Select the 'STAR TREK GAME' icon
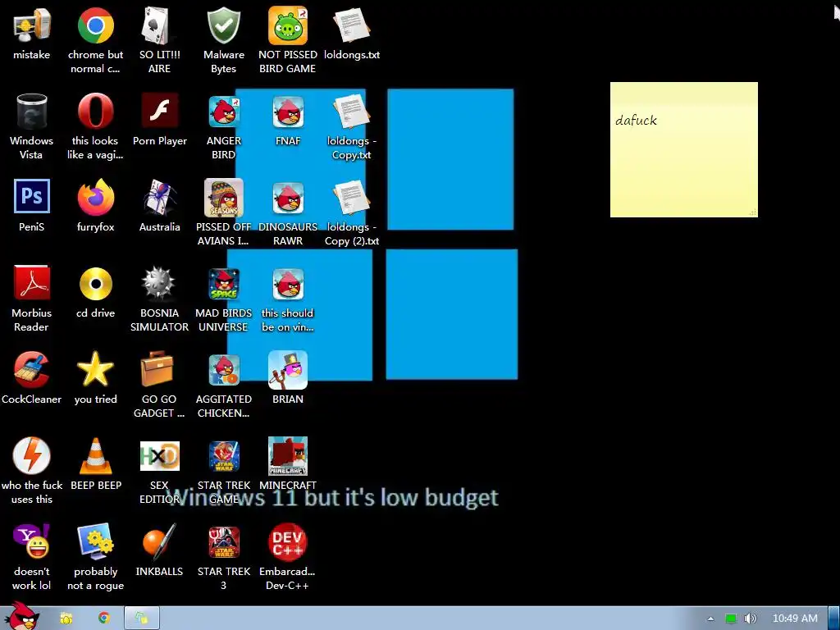Viewport: 840px width, 630px height. click(x=223, y=456)
